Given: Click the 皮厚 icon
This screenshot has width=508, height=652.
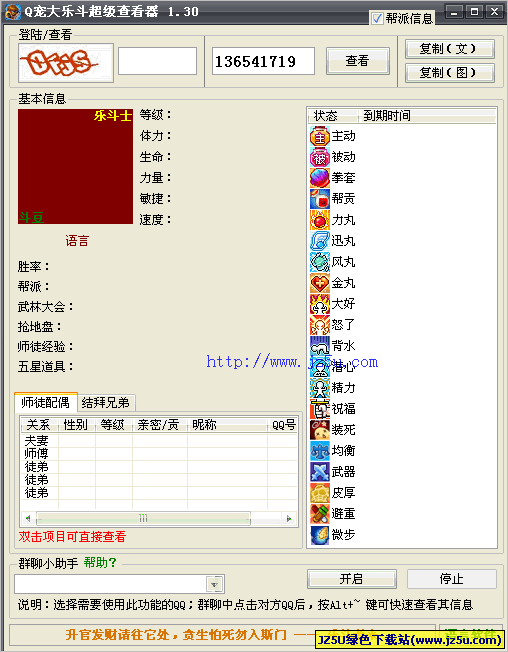Looking at the screenshot, I should click(x=320, y=493).
